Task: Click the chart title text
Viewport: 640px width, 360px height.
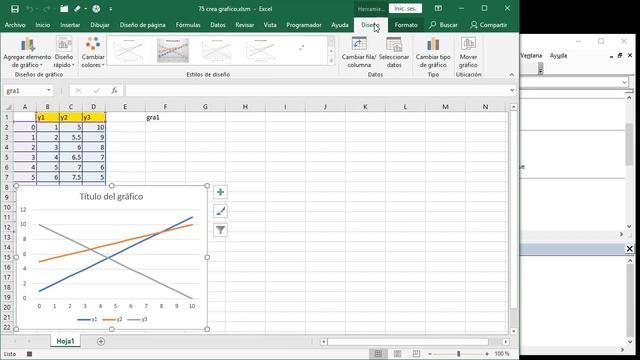Action: click(111, 197)
